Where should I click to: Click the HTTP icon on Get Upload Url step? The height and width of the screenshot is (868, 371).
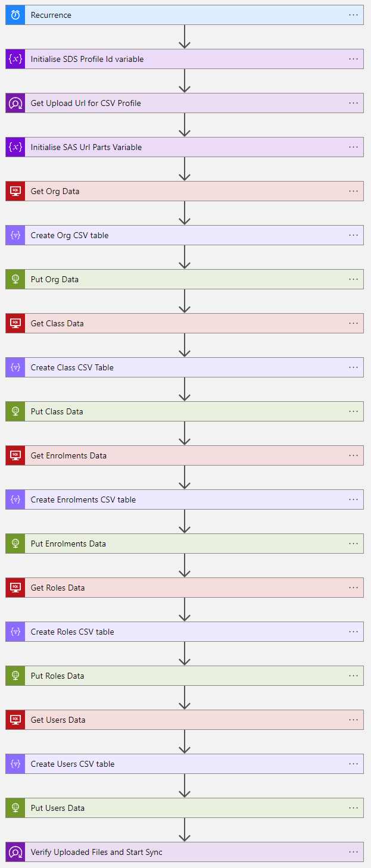[15, 103]
